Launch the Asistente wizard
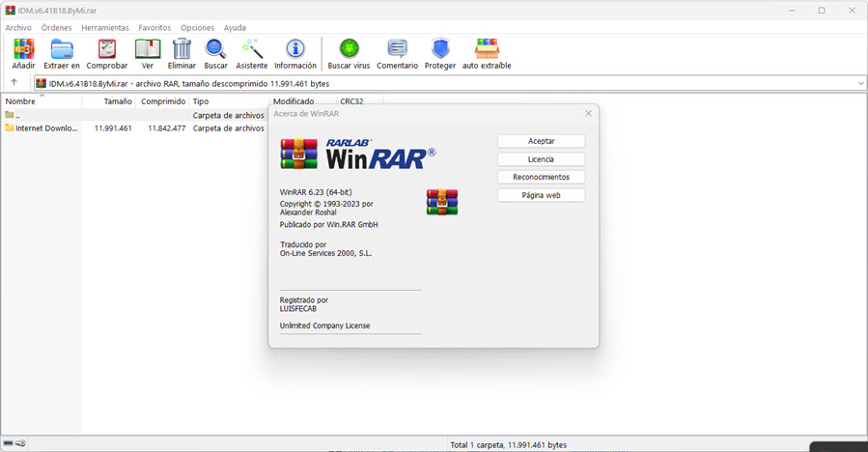868x452 pixels. pyautogui.click(x=252, y=54)
